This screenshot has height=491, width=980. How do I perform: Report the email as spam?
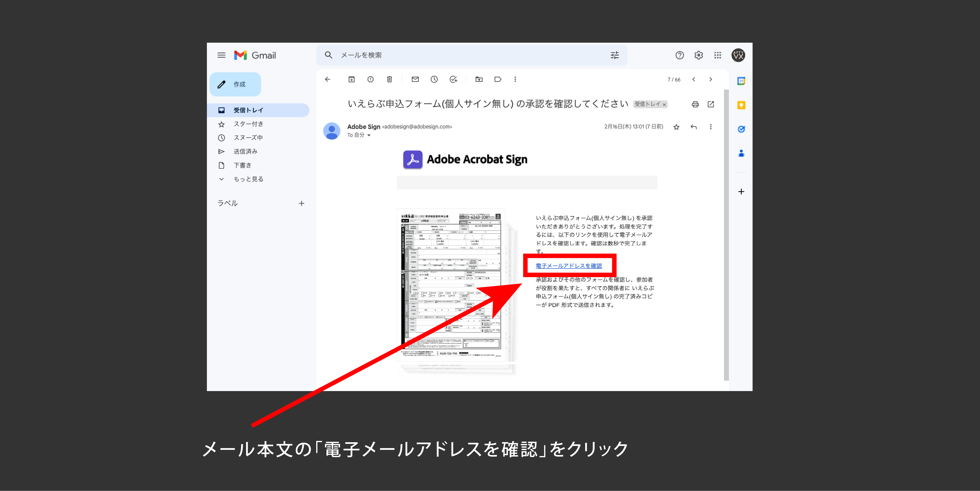[370, 79]
